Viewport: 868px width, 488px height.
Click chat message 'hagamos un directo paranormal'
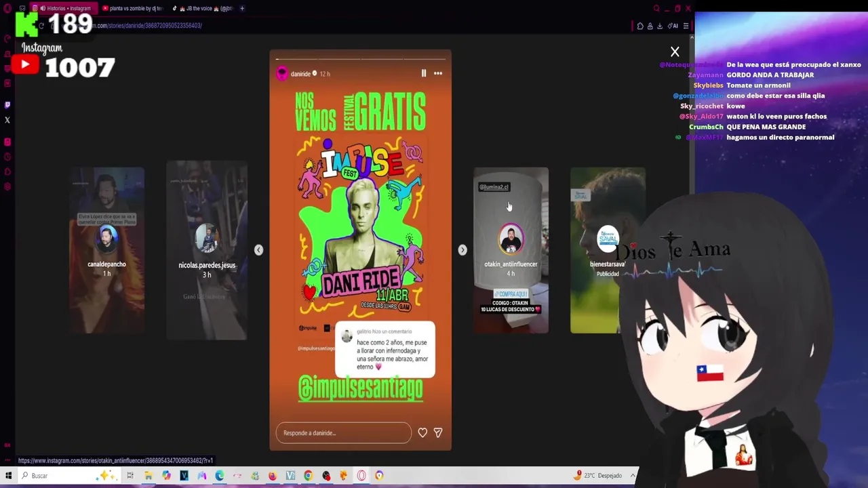[780, 137]
